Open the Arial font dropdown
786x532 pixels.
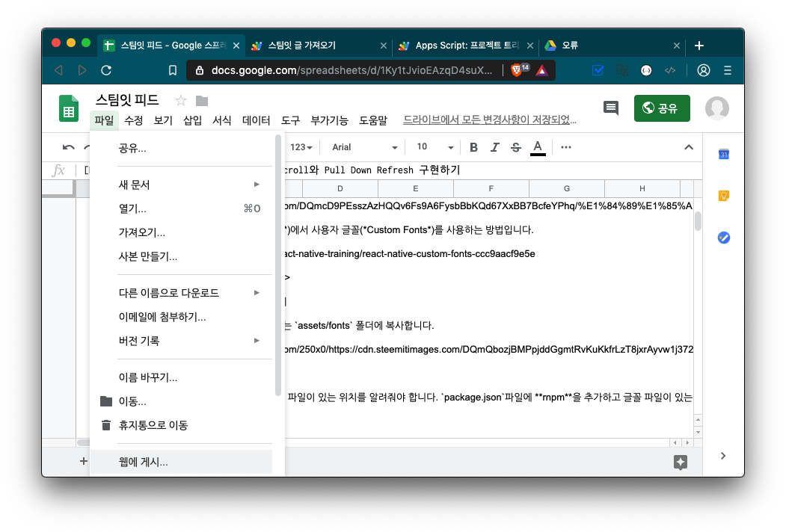364,147
